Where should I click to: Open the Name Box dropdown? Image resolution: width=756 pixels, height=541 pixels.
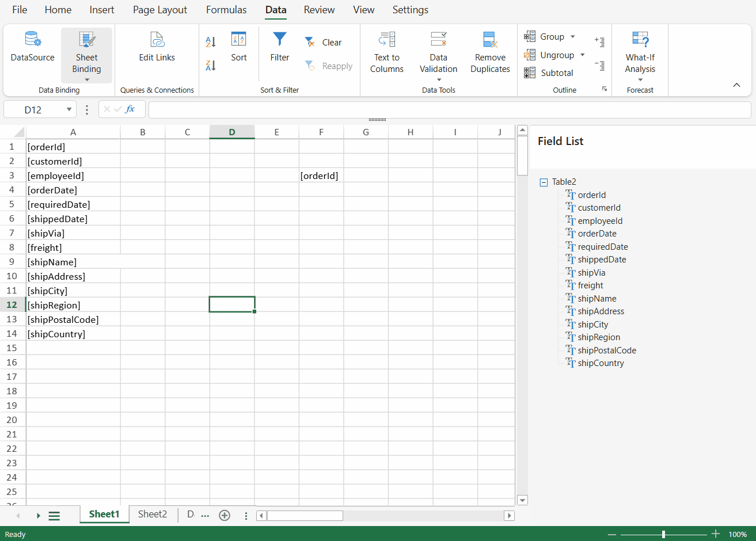click(69, 109)
